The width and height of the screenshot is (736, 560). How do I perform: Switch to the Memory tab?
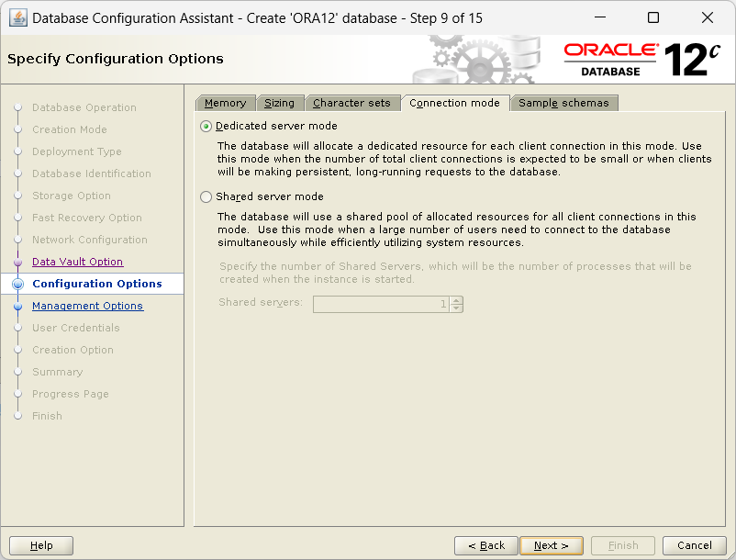coord(226,103)
